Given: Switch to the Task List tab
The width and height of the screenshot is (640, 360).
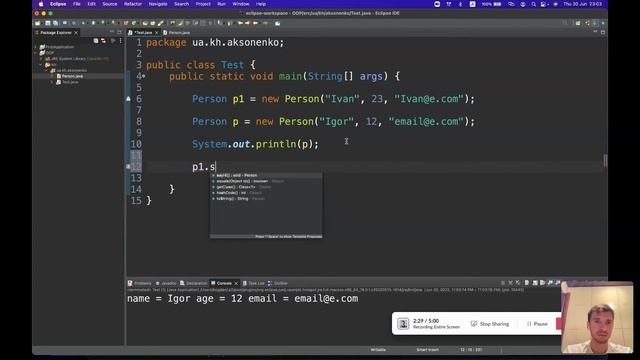Looking at the screenshot, I should click(253, 283).
